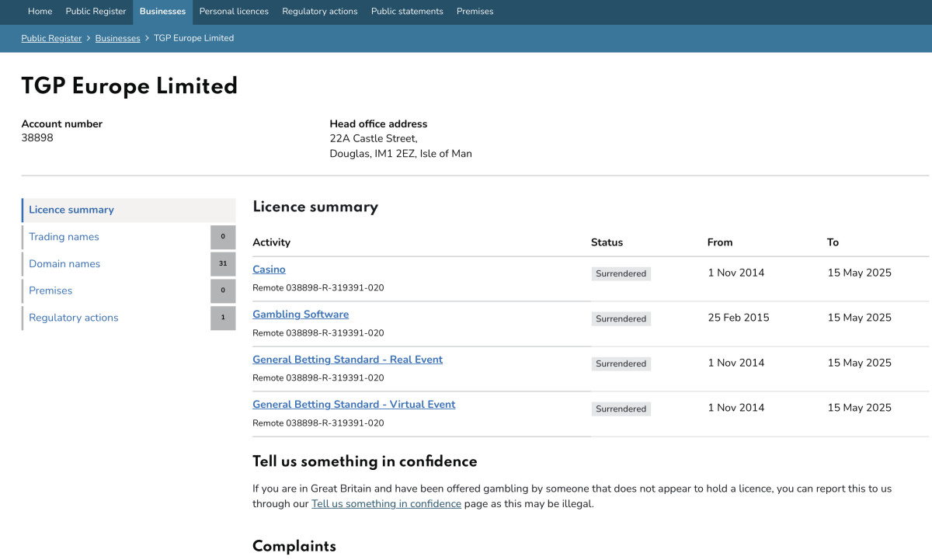This screenshot has height=560, width=932.
Task: Click the Casino row '15 May 2025' date
Action: [859, 273]
